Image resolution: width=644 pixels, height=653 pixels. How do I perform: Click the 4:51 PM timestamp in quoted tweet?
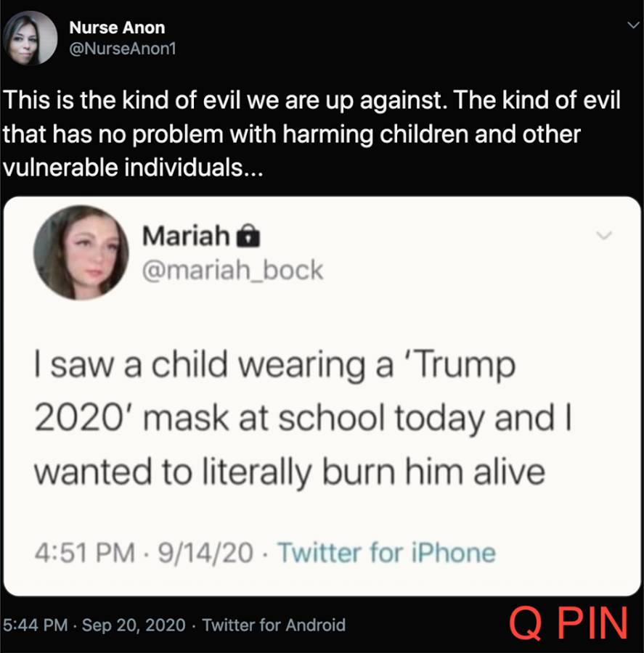coord(85,553)
